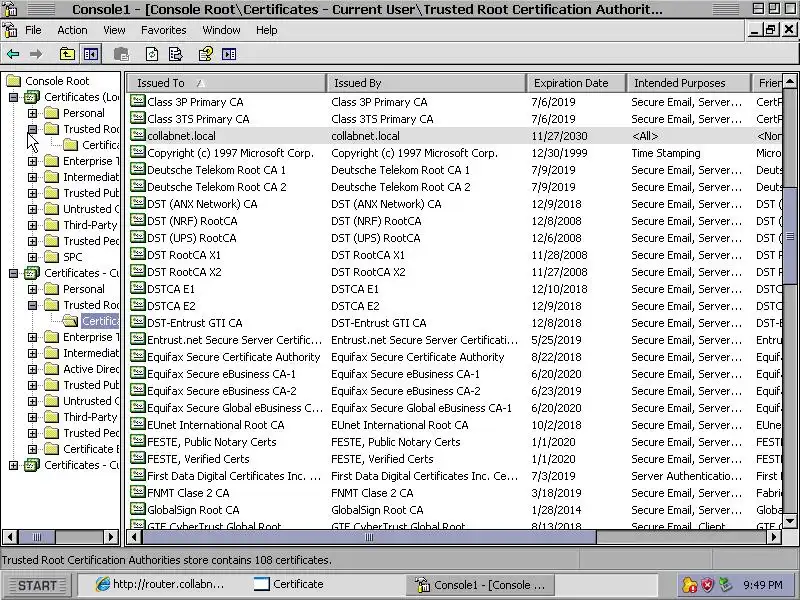Click the Internet Explorer icon in the taskbar
The image size is (800, 600).
(103, 584)
